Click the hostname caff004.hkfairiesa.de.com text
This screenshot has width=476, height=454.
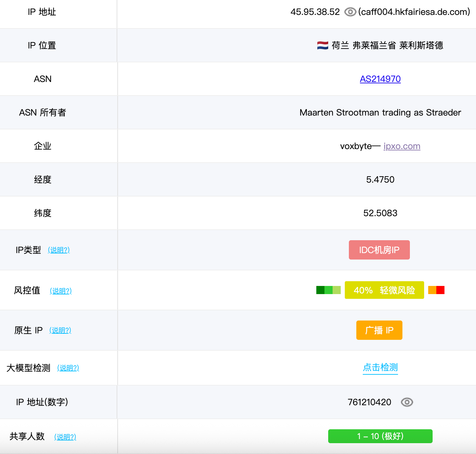tap(414, 12)
